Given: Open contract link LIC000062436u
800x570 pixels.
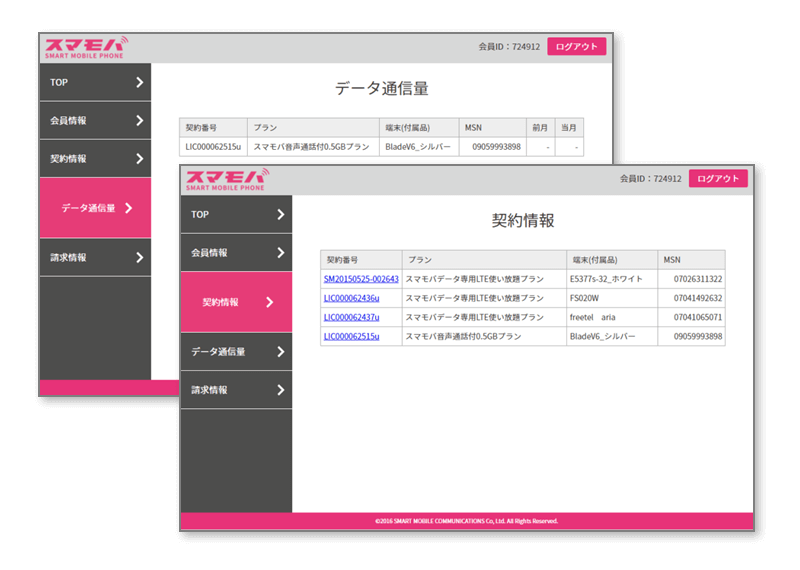Looking at the screenshot, I should (351, 298).
